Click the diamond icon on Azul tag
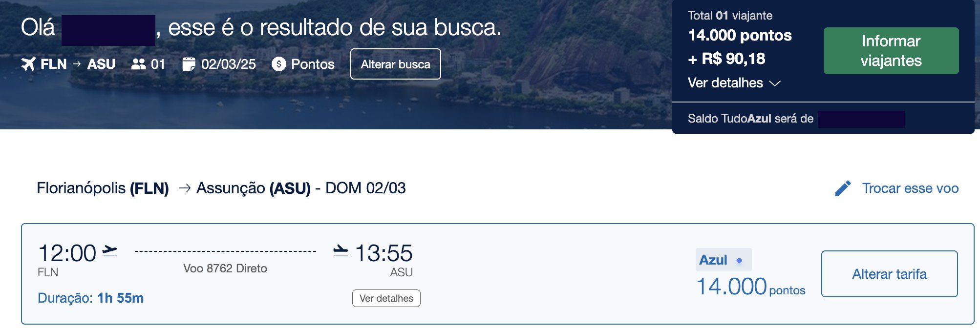Screen dimensions: 980x329 [739, 261]
